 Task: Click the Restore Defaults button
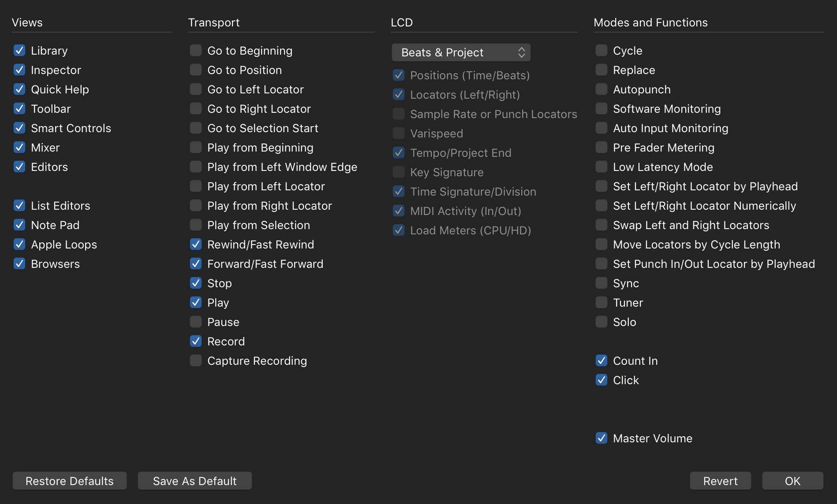click(x=69, y=481)
